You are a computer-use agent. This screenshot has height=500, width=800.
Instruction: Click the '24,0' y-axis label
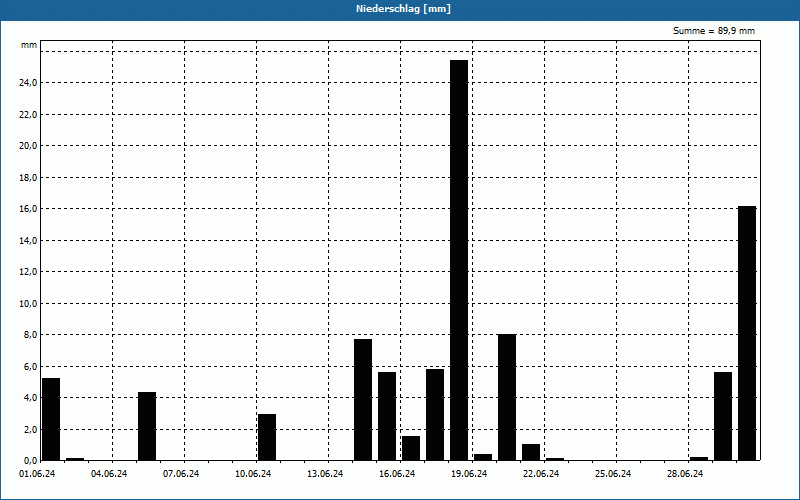coord(28,83)
